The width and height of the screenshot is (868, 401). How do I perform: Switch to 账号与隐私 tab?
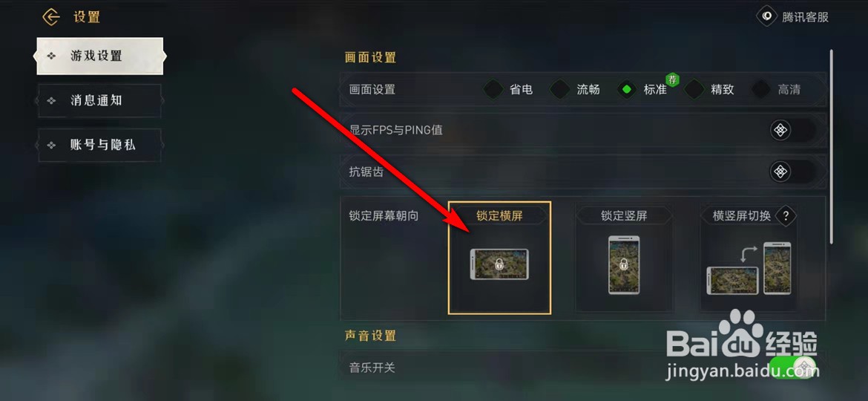point(99,145)
